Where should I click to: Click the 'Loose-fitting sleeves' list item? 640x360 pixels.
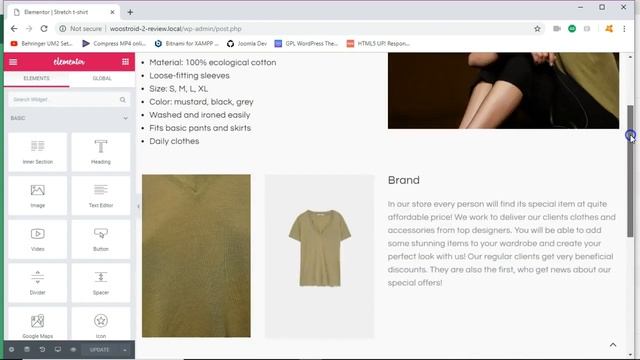tap(189, 76)
